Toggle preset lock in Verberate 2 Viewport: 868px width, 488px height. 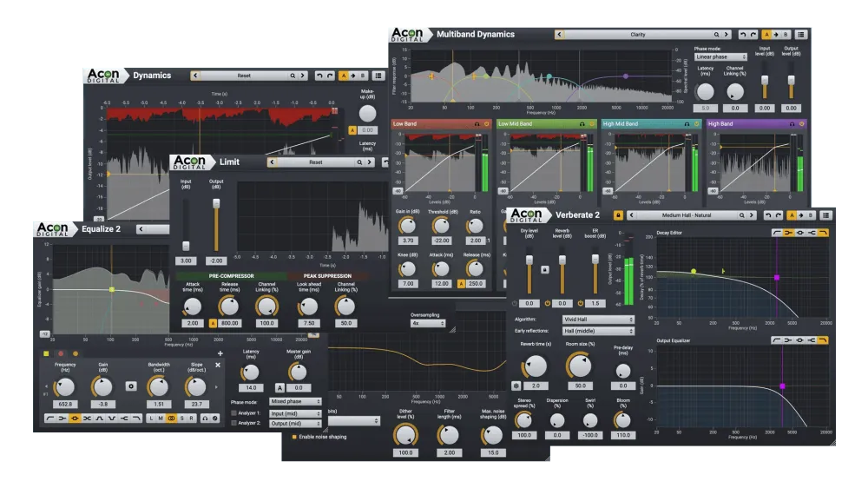618,215
